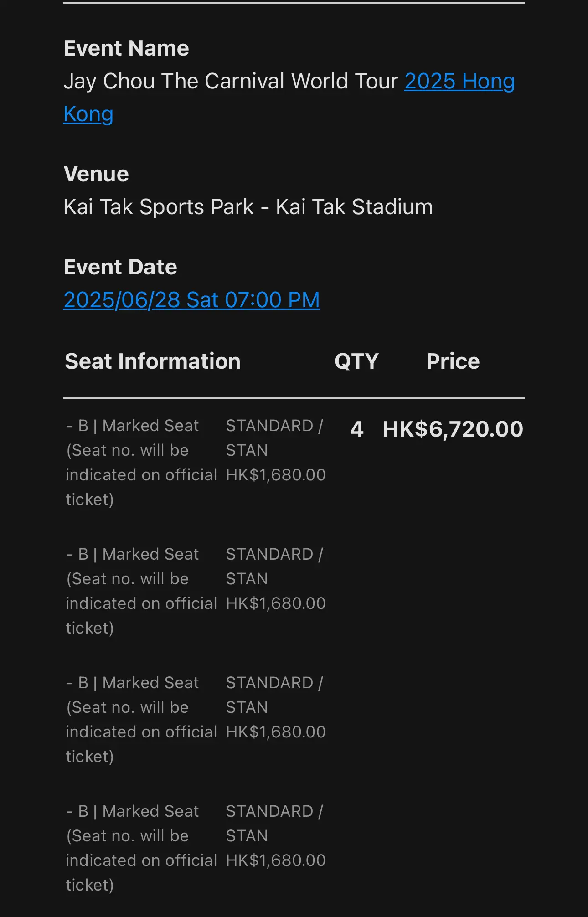Click the Jay Chou The Carnival World Tour text
The width and height of the screenshot is (588, 917).
[x=231, y=81]
